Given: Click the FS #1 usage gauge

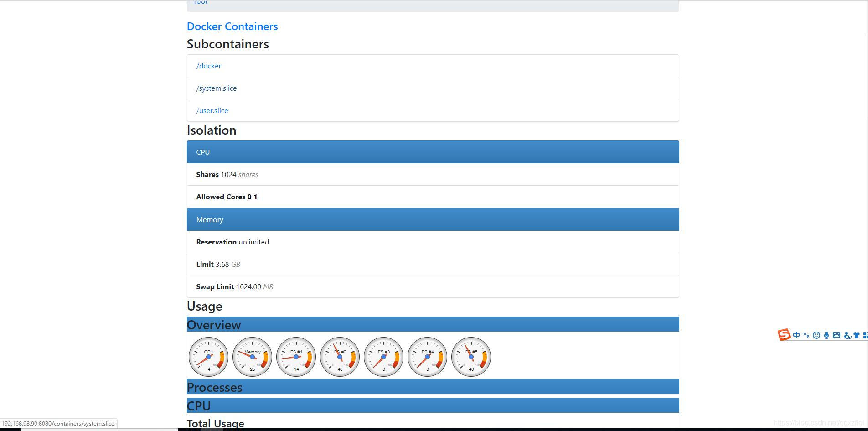Looking at the screenshot, I should 296,357.
